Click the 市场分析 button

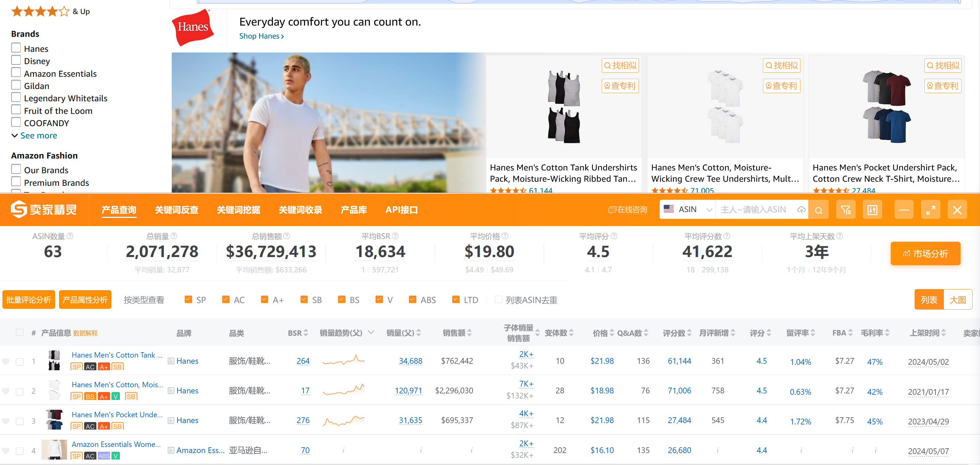coord(925,253)
